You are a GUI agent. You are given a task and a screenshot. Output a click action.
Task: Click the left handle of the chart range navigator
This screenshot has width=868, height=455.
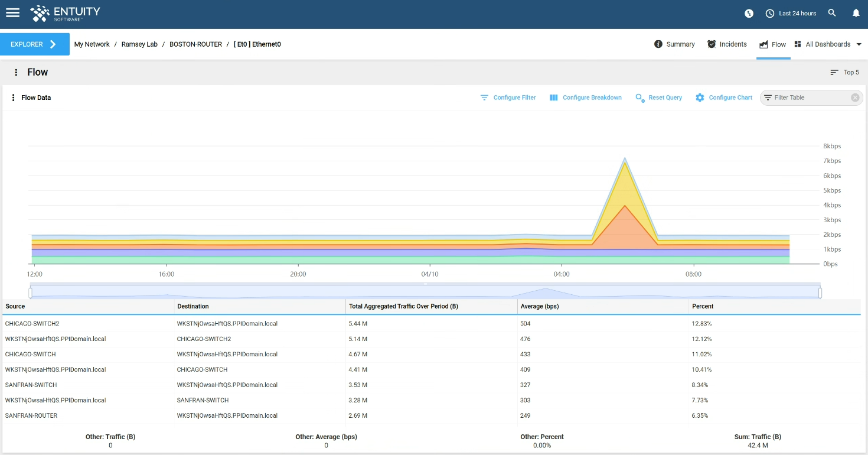click(30, 292)
